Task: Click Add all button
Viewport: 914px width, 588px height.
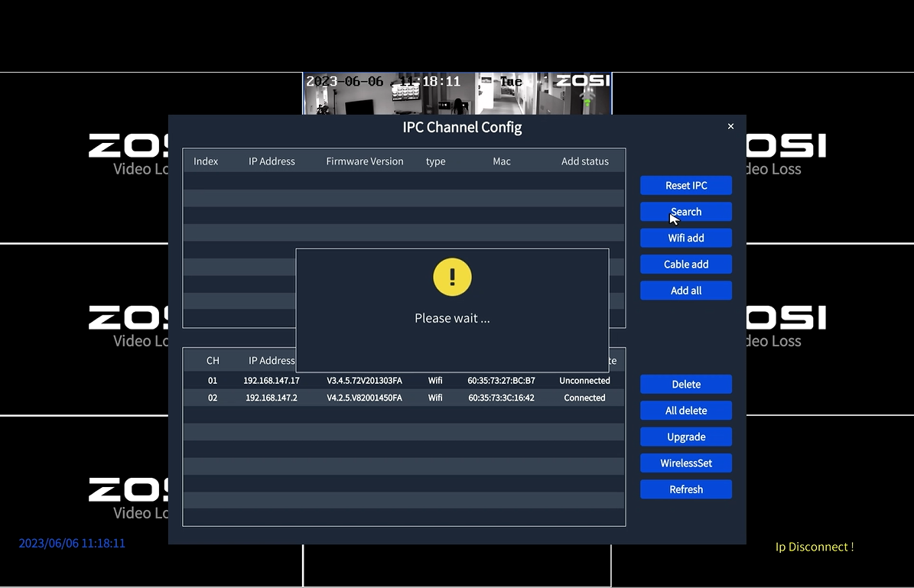Action: (x=686, y=291)
